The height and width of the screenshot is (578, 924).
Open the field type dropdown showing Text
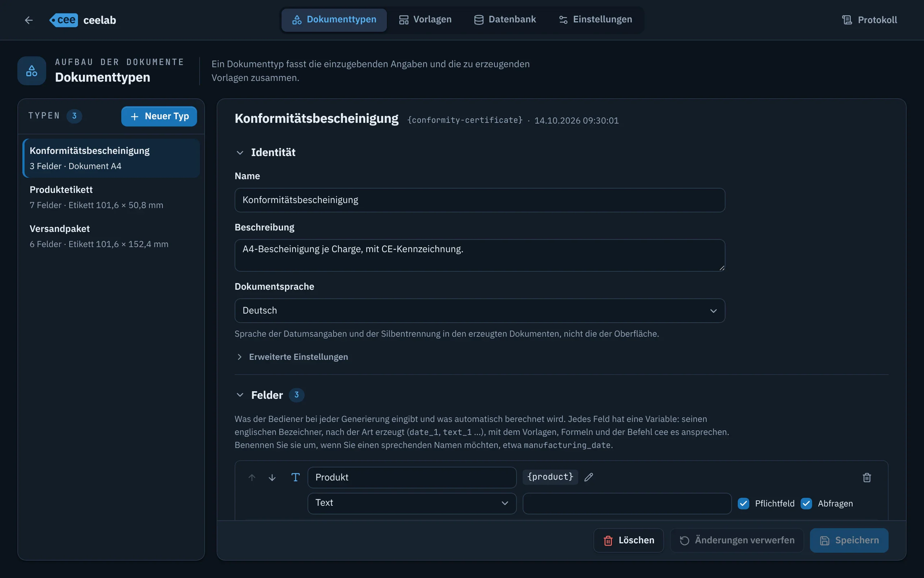[411, 503]
